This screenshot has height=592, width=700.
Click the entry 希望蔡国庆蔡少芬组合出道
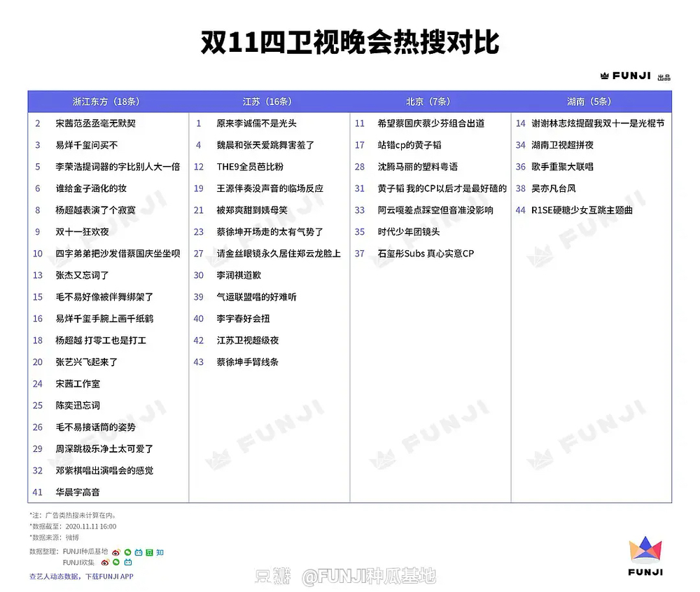[x=430, y=123]
